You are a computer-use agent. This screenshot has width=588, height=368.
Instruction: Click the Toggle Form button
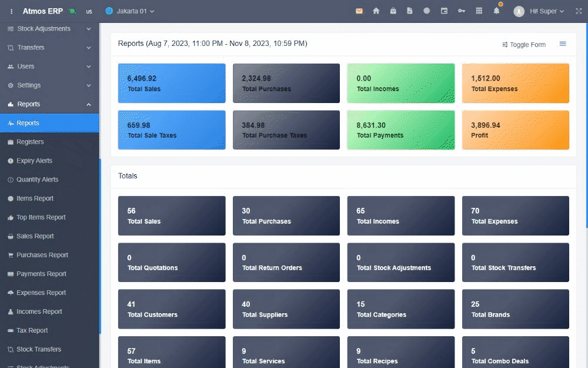pyautogui.click(x=523, y=45)
